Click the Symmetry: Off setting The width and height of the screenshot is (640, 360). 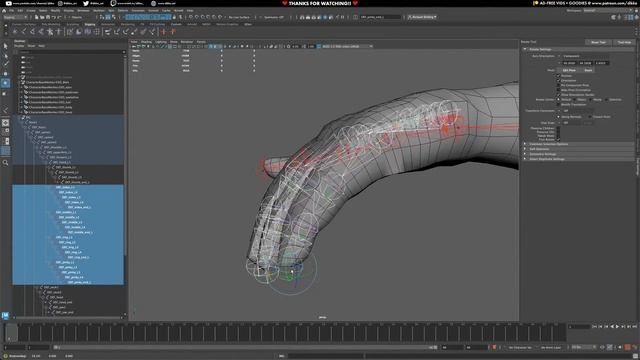[273, 17]
